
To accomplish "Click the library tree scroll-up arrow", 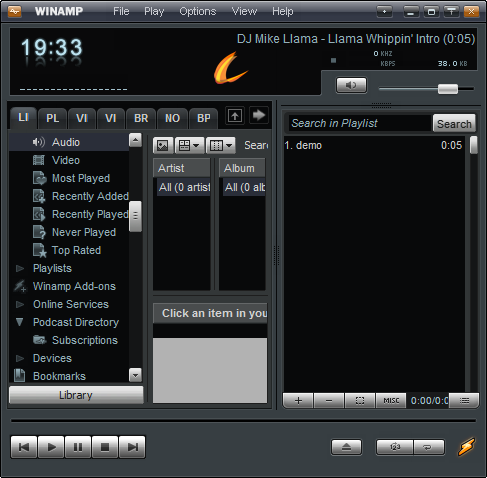I will point(135,140).
